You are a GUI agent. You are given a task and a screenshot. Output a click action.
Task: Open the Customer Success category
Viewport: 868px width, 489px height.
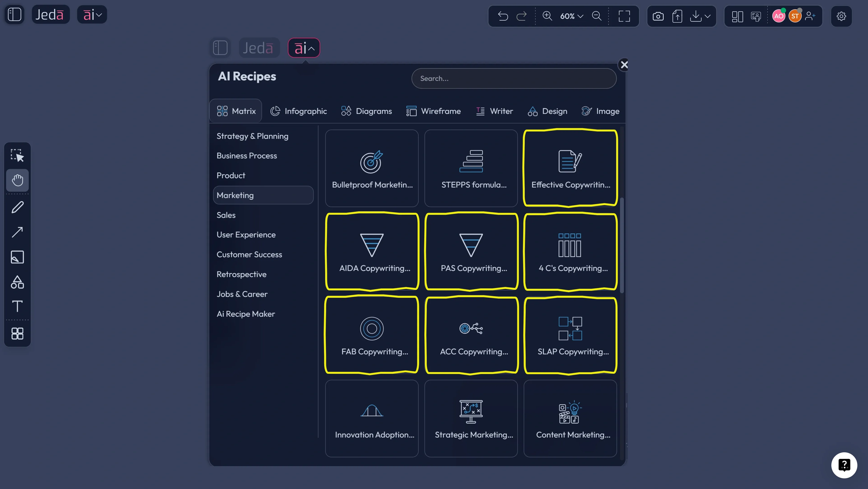[249, 254]
